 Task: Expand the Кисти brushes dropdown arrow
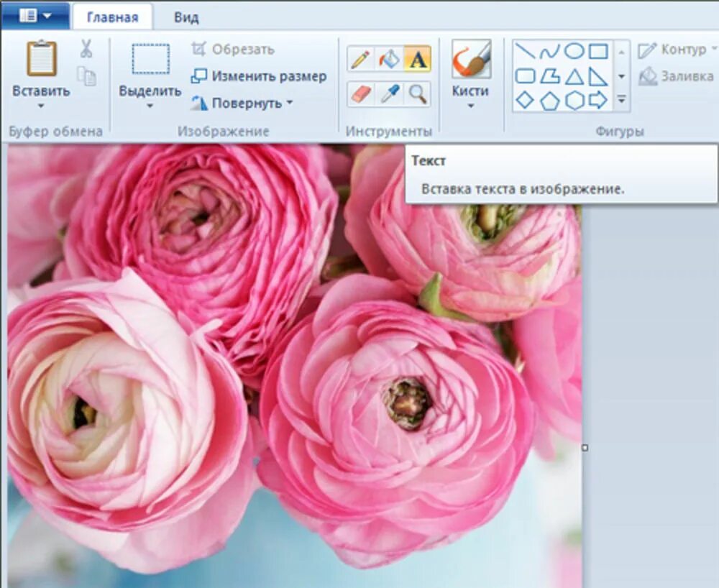tap(470, 106)
